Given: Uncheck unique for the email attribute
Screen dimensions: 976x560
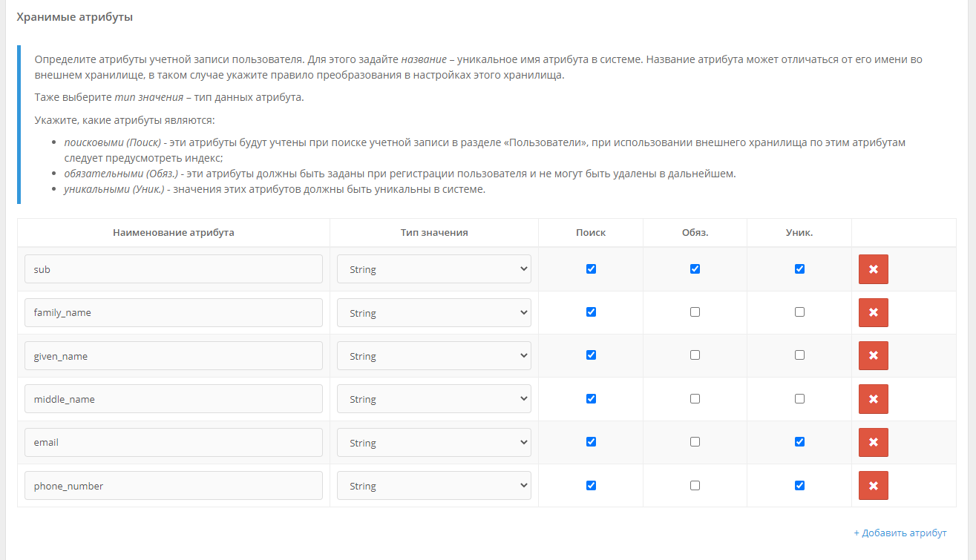Looking at the screenshot, I should coord(799,442).
